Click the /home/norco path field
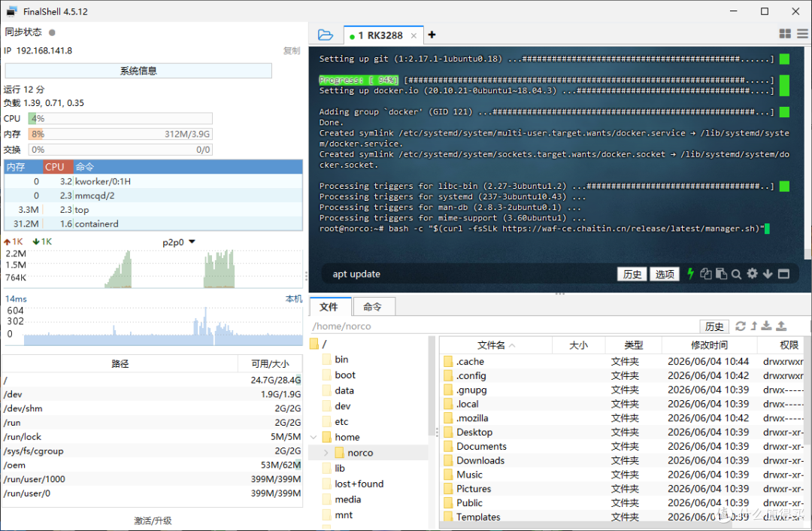This screenshot has height=531, width=812. coord(502,326)
